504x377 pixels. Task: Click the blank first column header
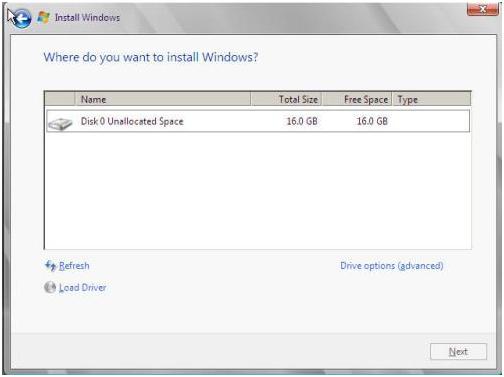(60, 99)
